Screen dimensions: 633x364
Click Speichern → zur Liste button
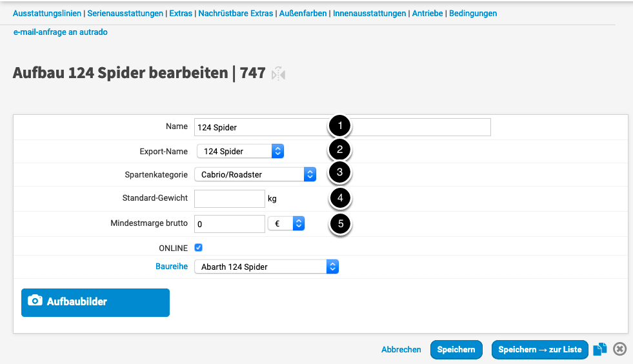pyautogui.click(x=539, y=349)
